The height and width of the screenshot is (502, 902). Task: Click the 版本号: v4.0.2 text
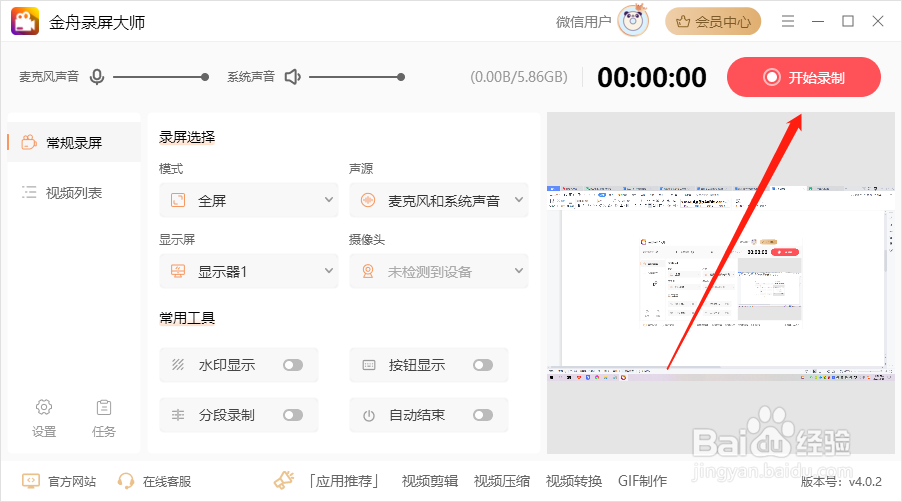(842, 482)
